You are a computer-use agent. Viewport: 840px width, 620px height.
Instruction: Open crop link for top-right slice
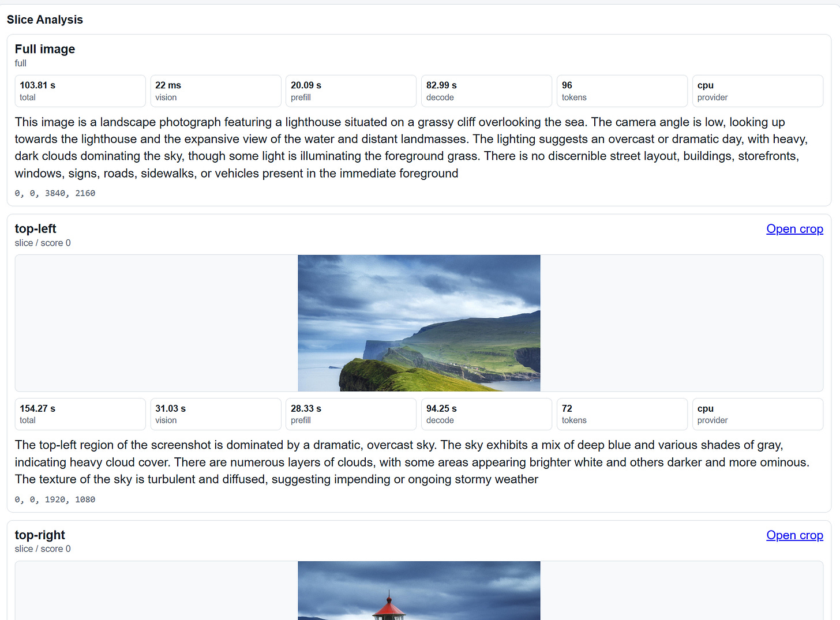click(x=794, y=535)
